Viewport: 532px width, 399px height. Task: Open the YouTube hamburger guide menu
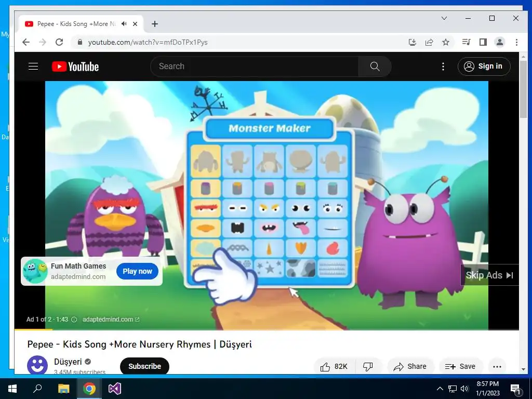pyautogui.click(x=33, y=66)
